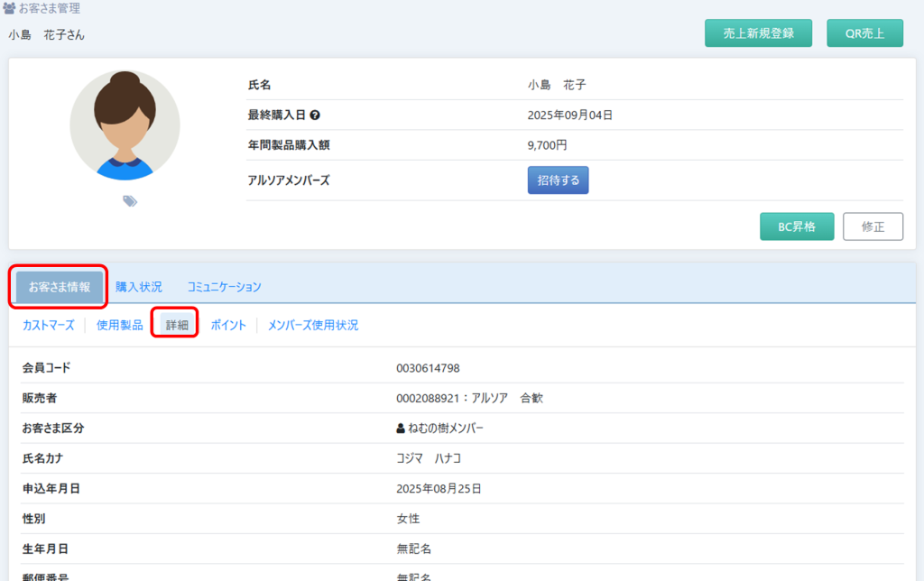Click the users icon beside お客さま管理
Viewport: 924px width, 581px height.
point(10,9)
